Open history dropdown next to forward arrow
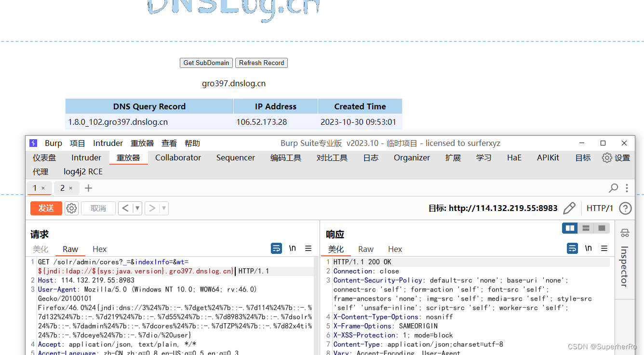This screenshot has height=355, width=644. pos(164,208)
